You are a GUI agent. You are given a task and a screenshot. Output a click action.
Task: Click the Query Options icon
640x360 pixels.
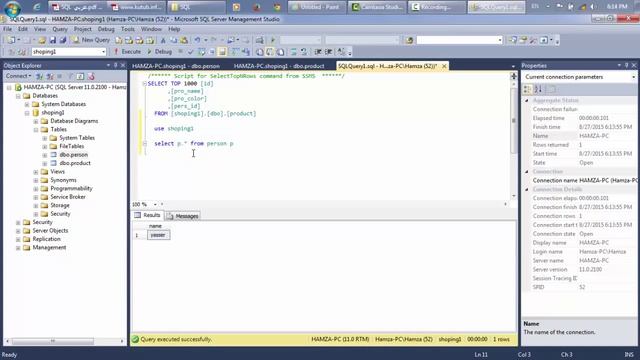pyautogui.click(x=211, y=52)
